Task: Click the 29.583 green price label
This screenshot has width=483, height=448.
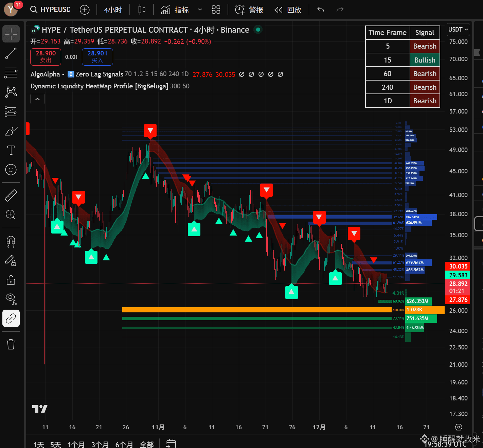Action: [x=458, y=275]
